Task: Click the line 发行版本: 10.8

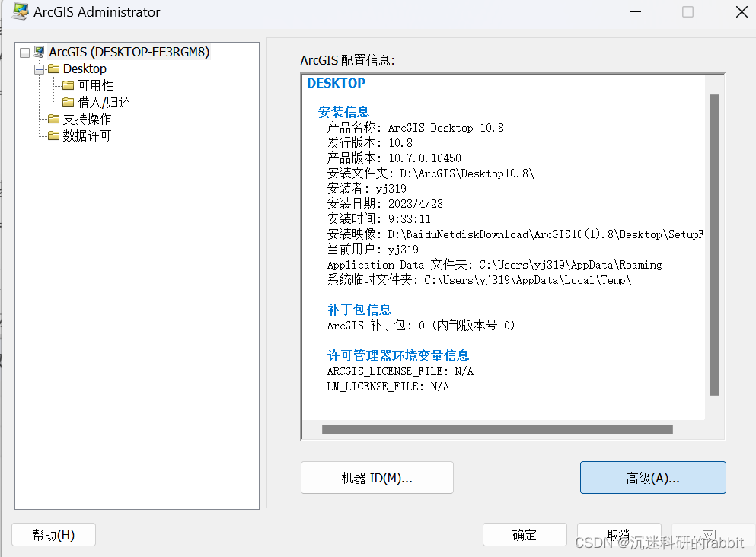Action: tap(370, 143)
